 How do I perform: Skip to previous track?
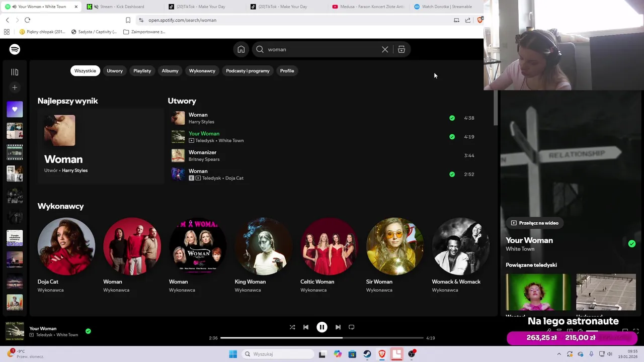(x=306, y=327)
